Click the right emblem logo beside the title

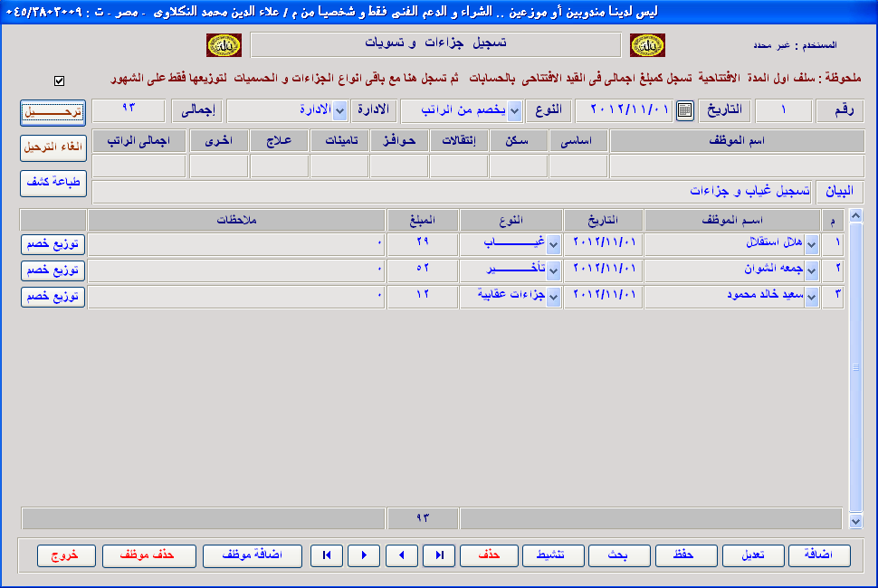coord(647,45)
